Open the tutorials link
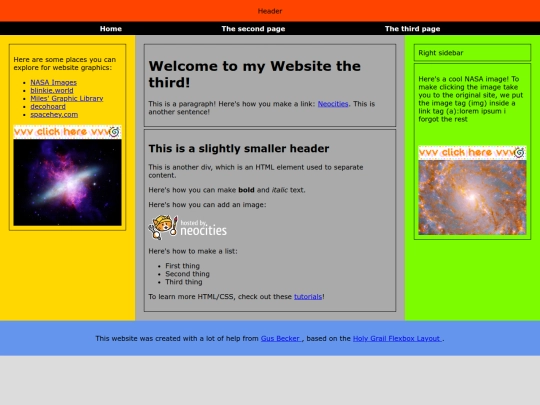The image size is (540, 405). point(308,297)
